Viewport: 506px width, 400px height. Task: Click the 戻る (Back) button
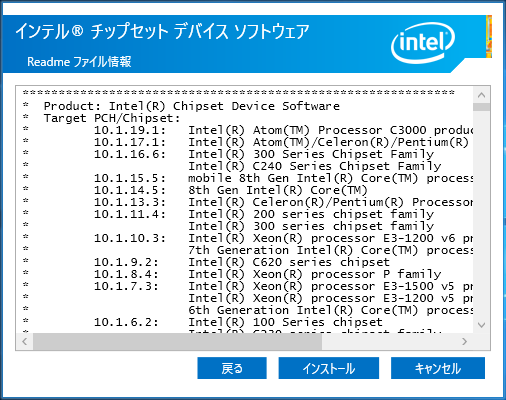coord(232,368)
